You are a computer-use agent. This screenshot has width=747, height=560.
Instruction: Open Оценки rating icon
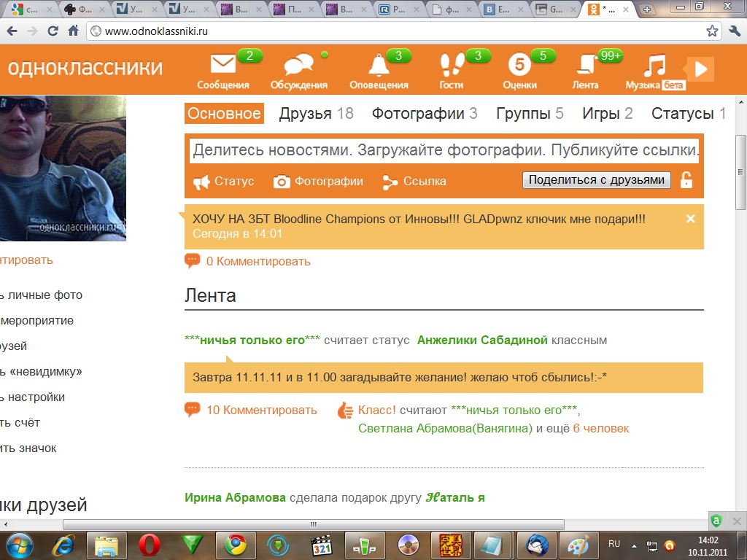[519, 66]
